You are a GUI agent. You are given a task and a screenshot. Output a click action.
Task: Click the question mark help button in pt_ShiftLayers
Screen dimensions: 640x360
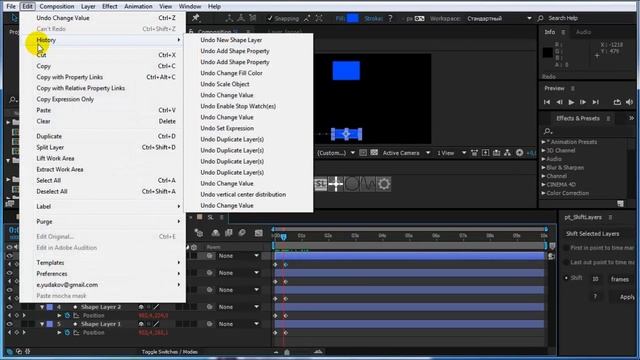point(595,297)
